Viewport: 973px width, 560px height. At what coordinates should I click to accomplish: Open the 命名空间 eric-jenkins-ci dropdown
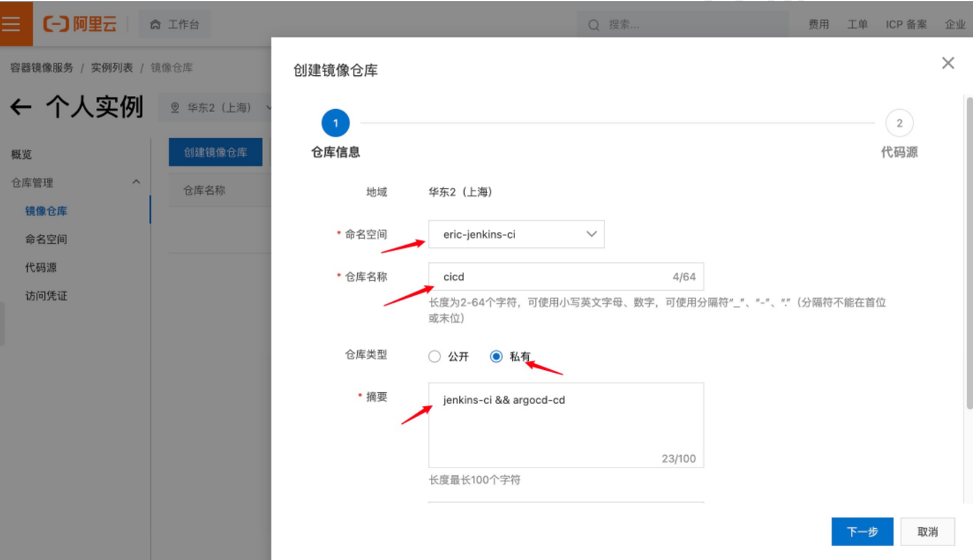(x=516, y=234)
